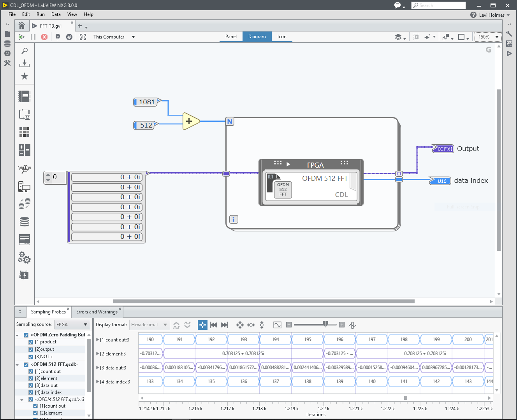This screenshot has height=420, width=517.
Task: Open the grid array palette icon
Action: 25,132
